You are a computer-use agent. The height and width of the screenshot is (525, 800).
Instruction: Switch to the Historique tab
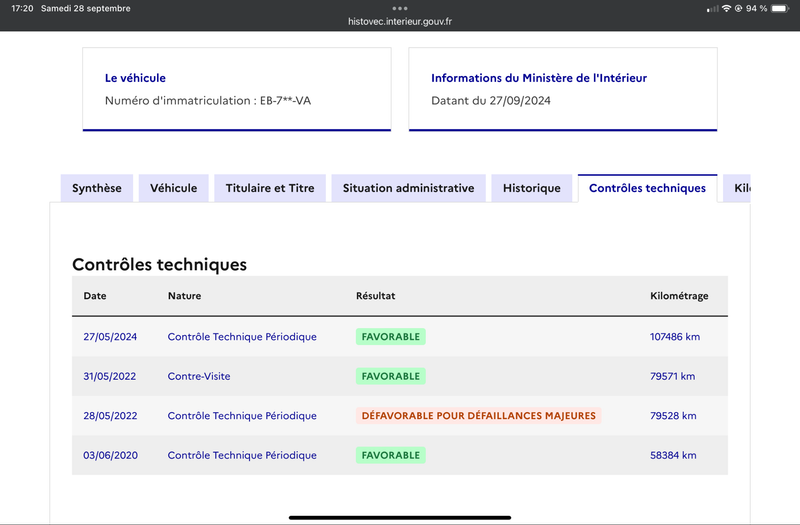click(x=532, y=188)
